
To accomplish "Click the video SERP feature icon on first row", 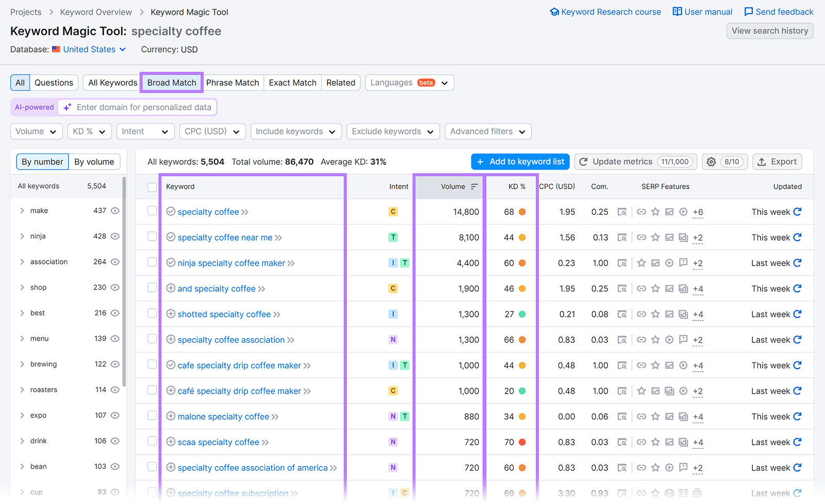I will tap(683, 212).
